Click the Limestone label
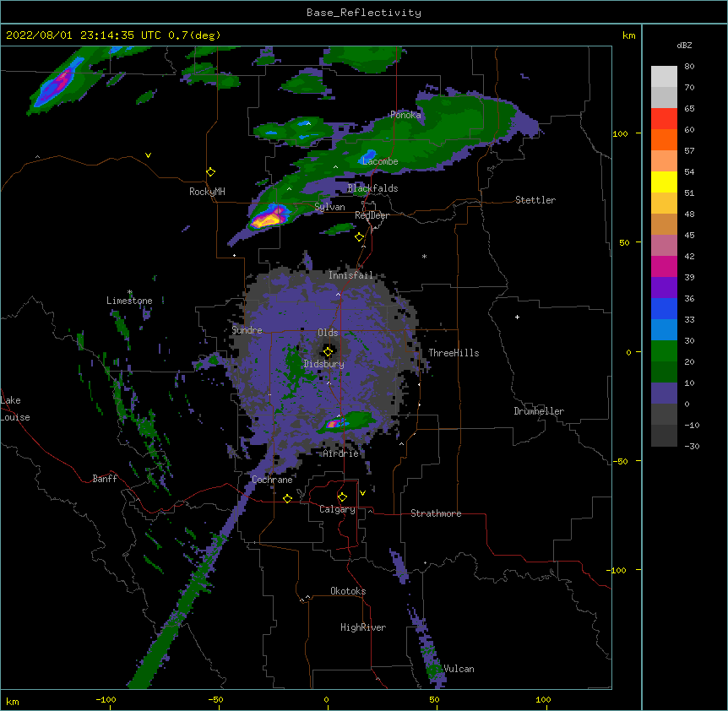Image resolution: width=728 pixels, height=711 pixels. [x=129, y=301]
